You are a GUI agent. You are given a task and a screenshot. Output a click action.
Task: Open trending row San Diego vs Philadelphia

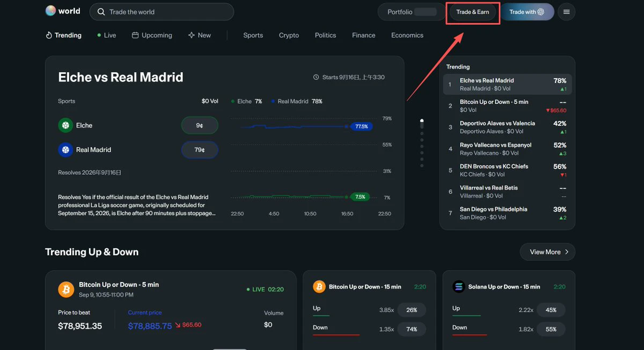click(x=507, y=213)
